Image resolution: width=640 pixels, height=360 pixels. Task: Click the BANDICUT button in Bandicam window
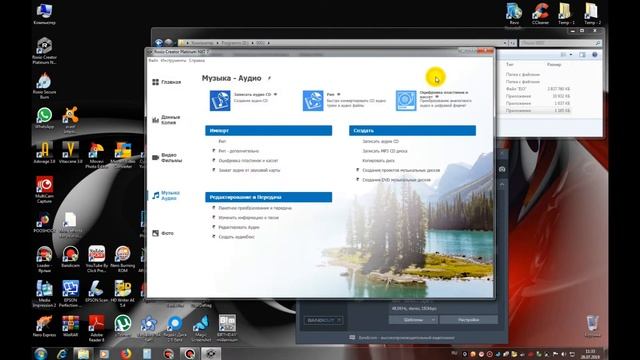pyautogui.click(x=324, y=320)
